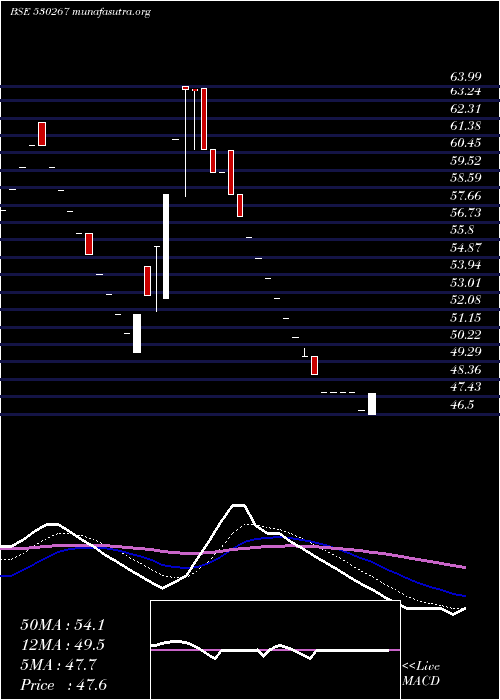Click the MACD inset chart box
Image resolution: width=500 pixels, height=700 pixels.
pos(275,650)
